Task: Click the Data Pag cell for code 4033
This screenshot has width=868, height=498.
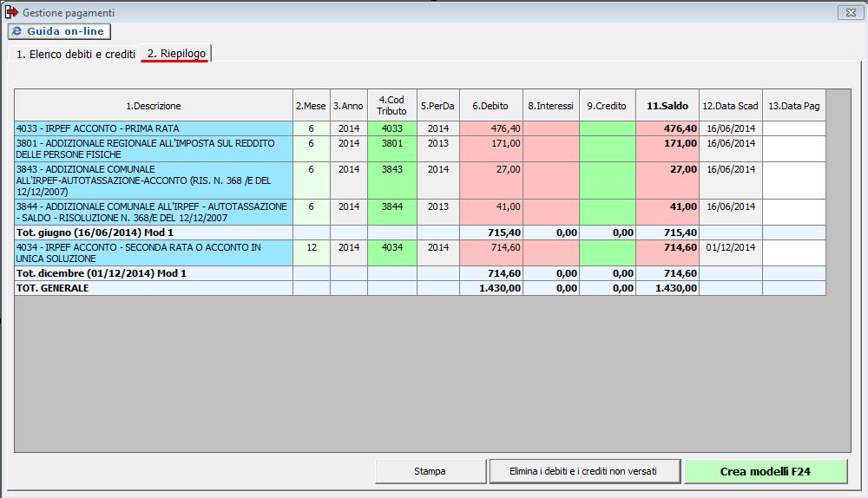Action: pyautogui.click(x=793, y=128)
